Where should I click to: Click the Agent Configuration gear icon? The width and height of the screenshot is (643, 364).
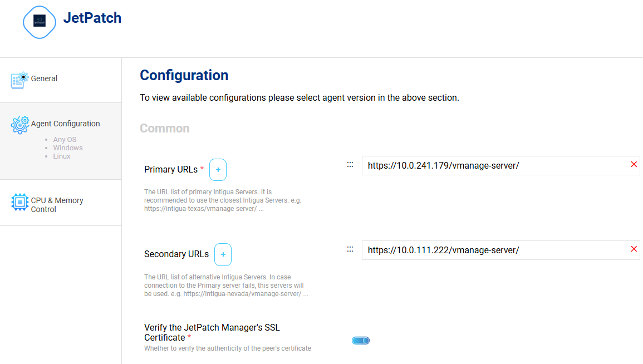pyautogui.click(x=19, y=125)
